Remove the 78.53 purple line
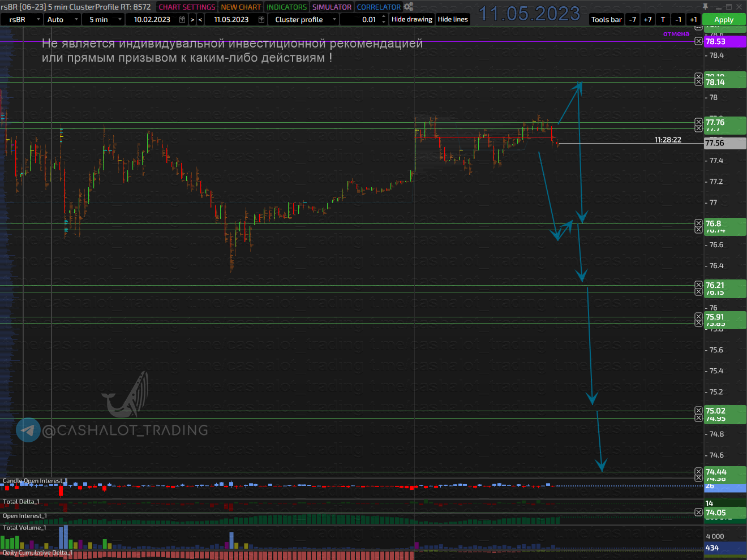Viewport: 747px width, 560px height. [698, 41]
